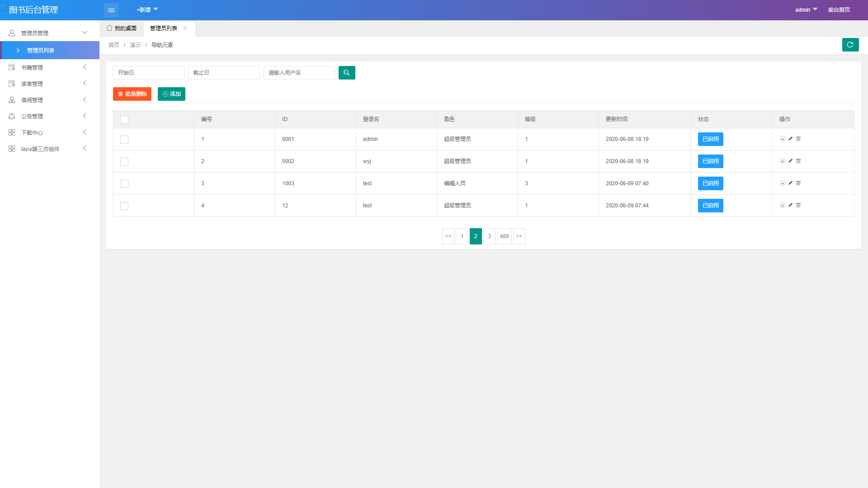Go to page 3 in pagination
The width and height of the screenshot is (868, 488).
tap(489, 236)
